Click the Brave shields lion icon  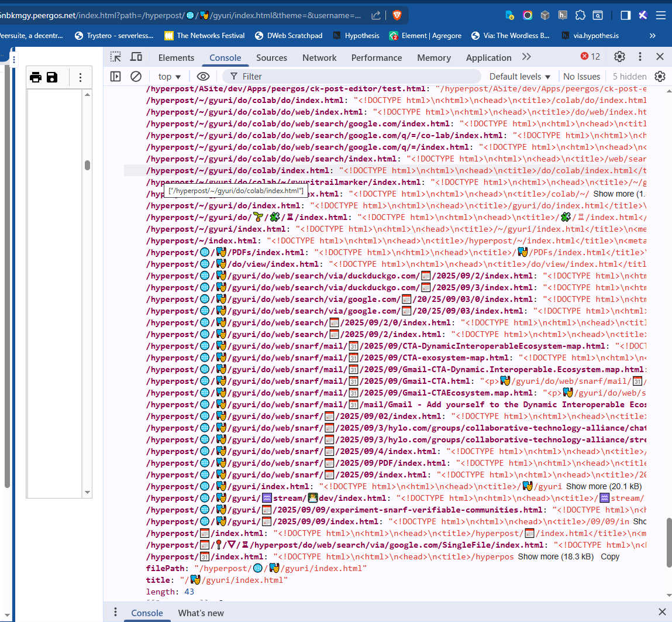397,16
